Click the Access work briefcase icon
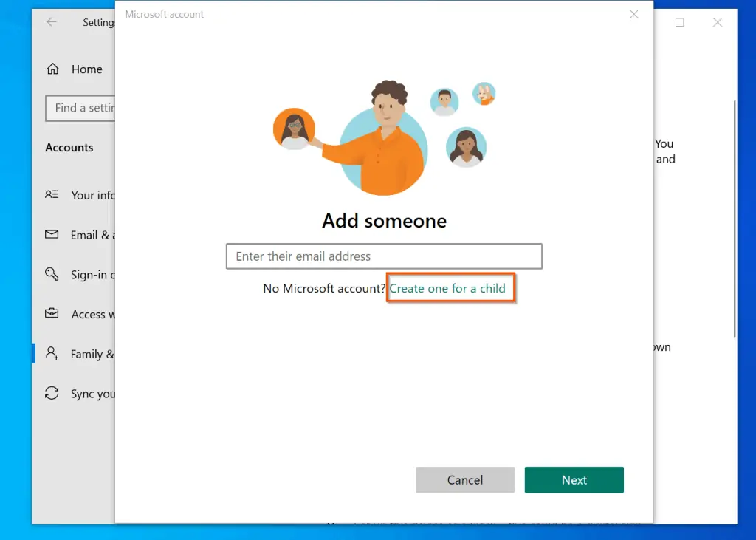Image resolution: width=756 pixels, height=540 pixels. pos(52,314)
